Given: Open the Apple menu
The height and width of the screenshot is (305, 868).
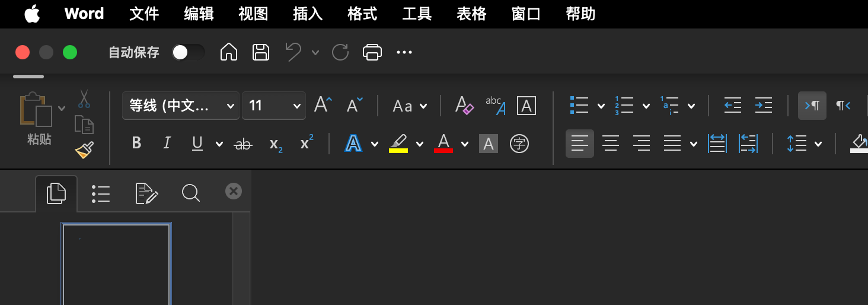Looking at the screenshot, I should tap(32, 14).
